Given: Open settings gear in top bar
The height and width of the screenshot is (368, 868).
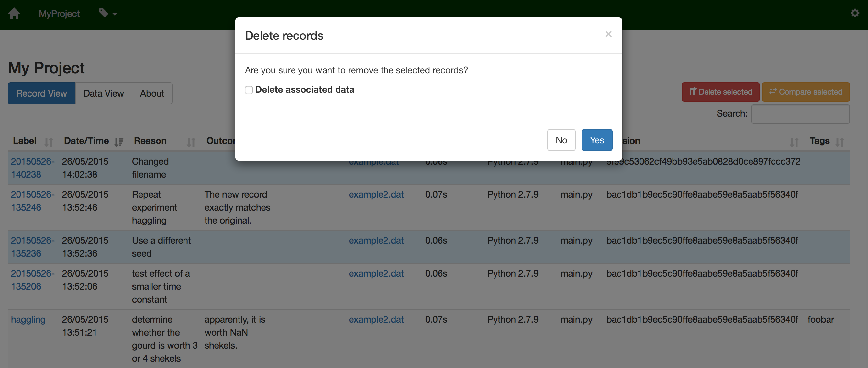Looking at the screenshot, I should (x=855, y=13).
